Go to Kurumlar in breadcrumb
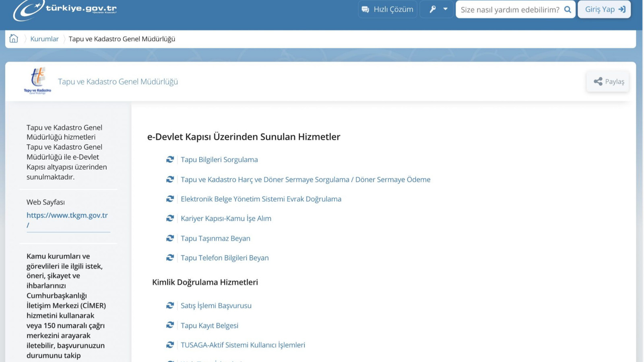Image resolution: width=644 pixels, height=362 pixels. point(44,39)
